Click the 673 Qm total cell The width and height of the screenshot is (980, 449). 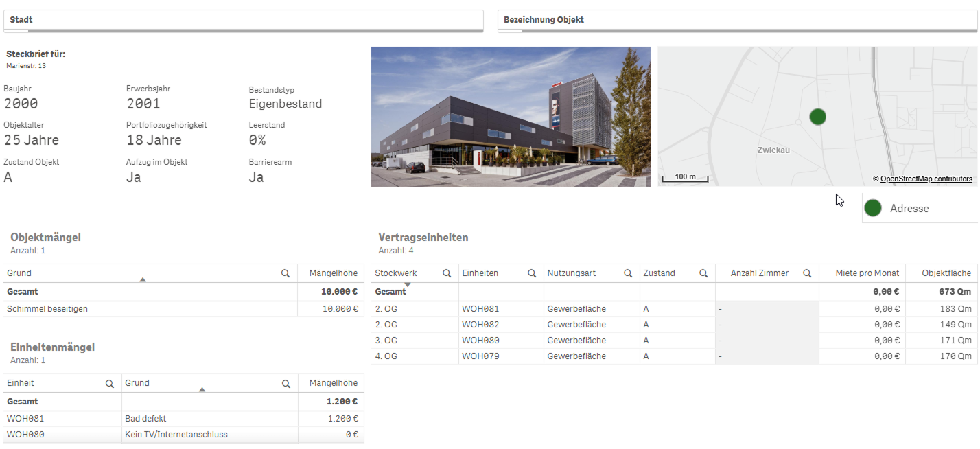pyautogui.click(x=956, y=291)
